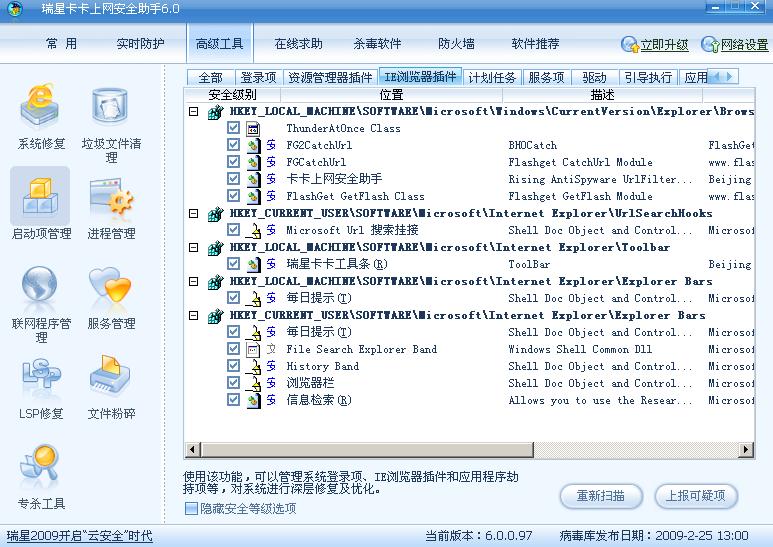Open the 垃圾文件清理 trash icon

110,107
